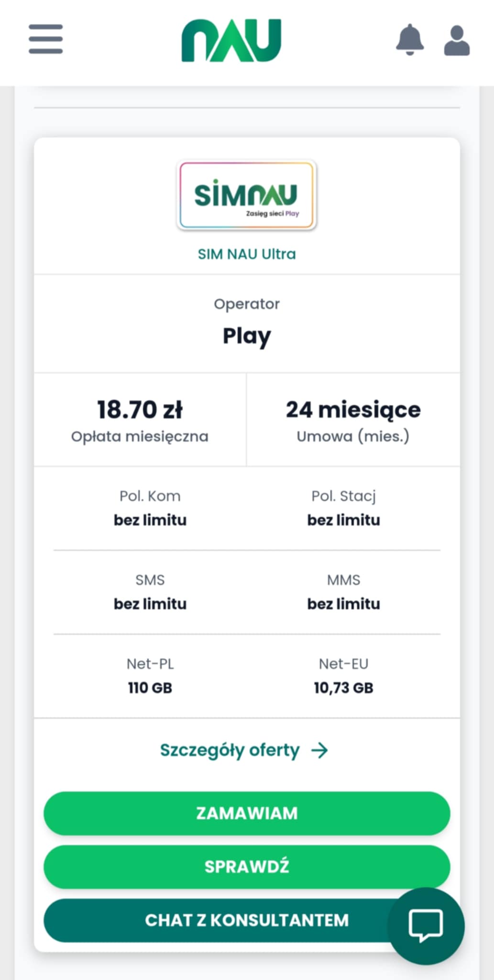Select the Play operator name

(x=247, y=336)
